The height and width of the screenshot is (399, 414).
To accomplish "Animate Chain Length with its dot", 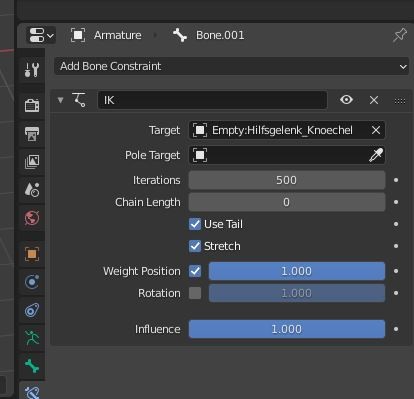I will [x=396, y=202].
